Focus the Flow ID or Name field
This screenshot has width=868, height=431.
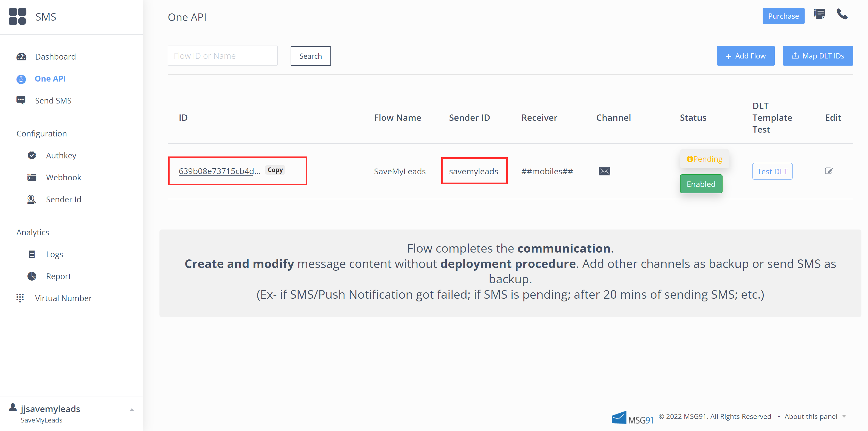[222, 56]
